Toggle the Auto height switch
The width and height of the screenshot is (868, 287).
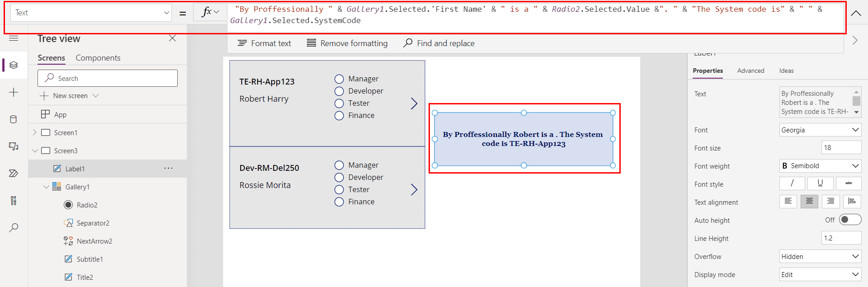click(850, 220)
